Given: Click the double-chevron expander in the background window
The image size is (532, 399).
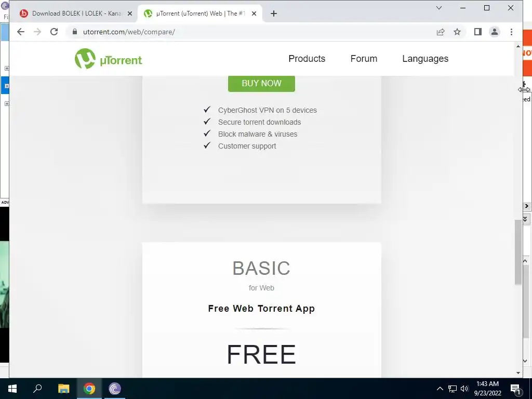Looking at the screenshot, I should [x=526, y=219].
